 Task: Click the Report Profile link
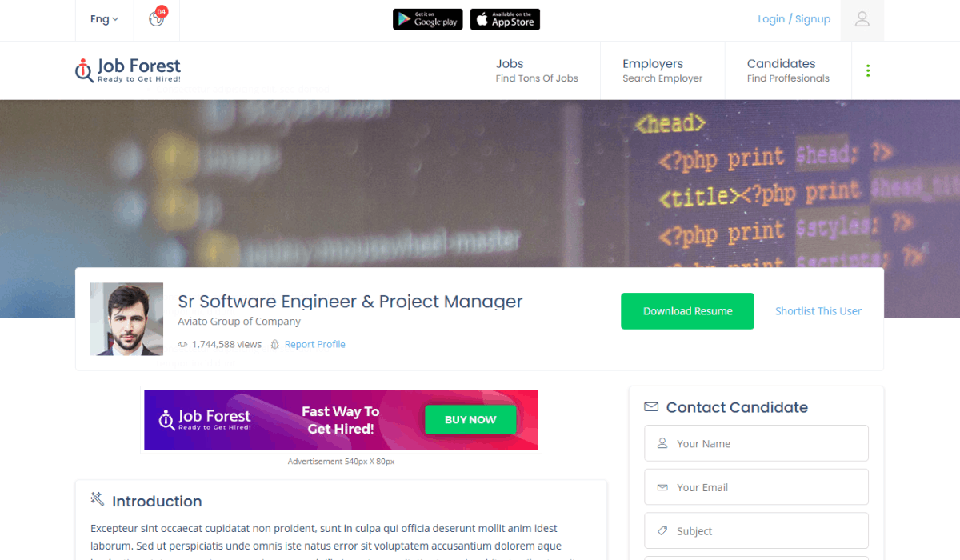click(x=314, y=345)
